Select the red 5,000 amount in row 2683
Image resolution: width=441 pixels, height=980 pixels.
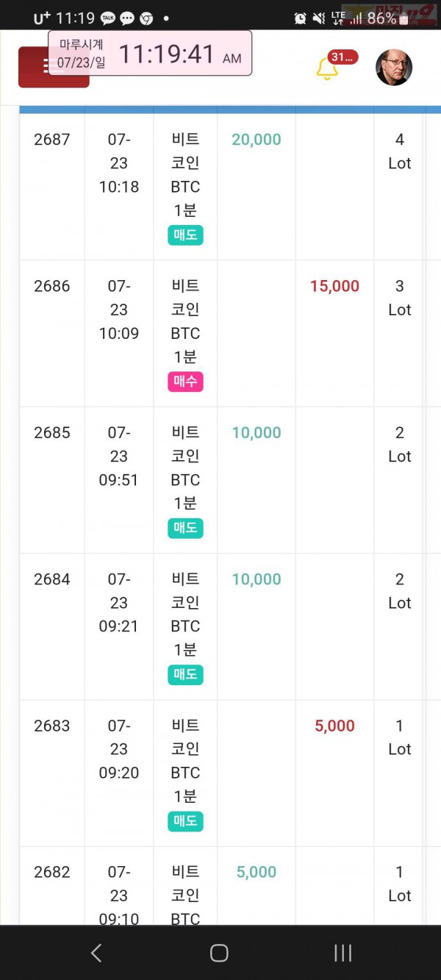335,726
